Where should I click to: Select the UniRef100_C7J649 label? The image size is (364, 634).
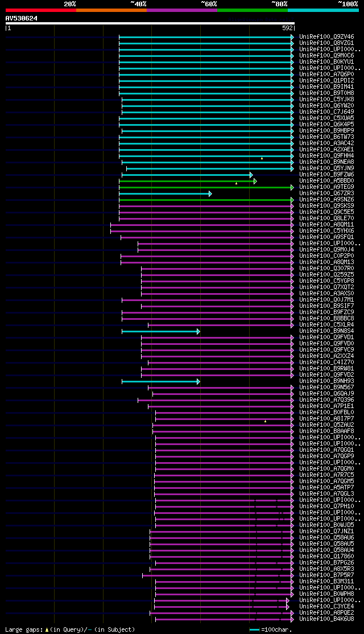tap(327, 112)
